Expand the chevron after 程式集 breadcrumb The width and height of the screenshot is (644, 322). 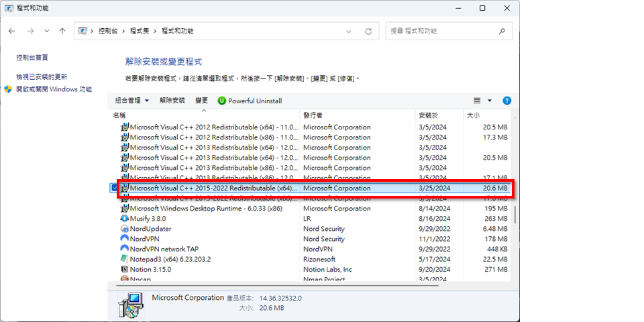tap(155, 32)
